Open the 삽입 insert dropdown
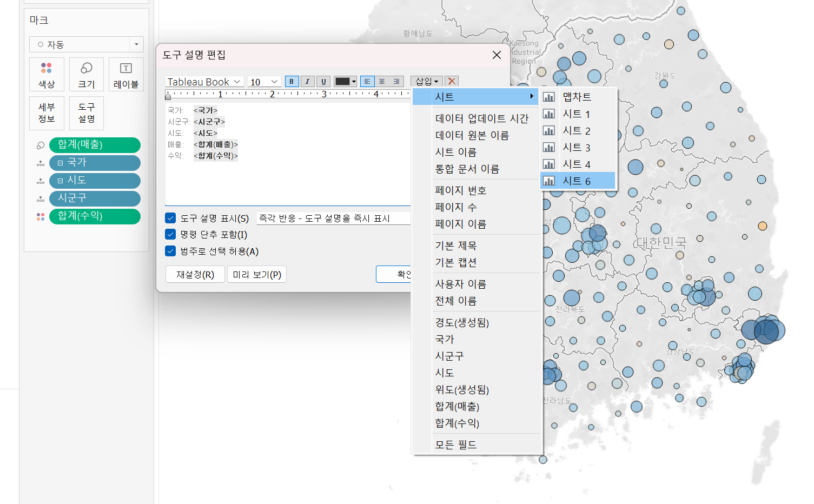 pyautogui.click(x=427, y=81)
